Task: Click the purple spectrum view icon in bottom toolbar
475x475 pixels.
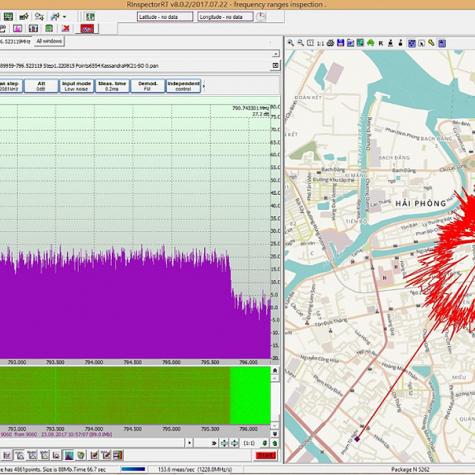Action: point(69,455)
